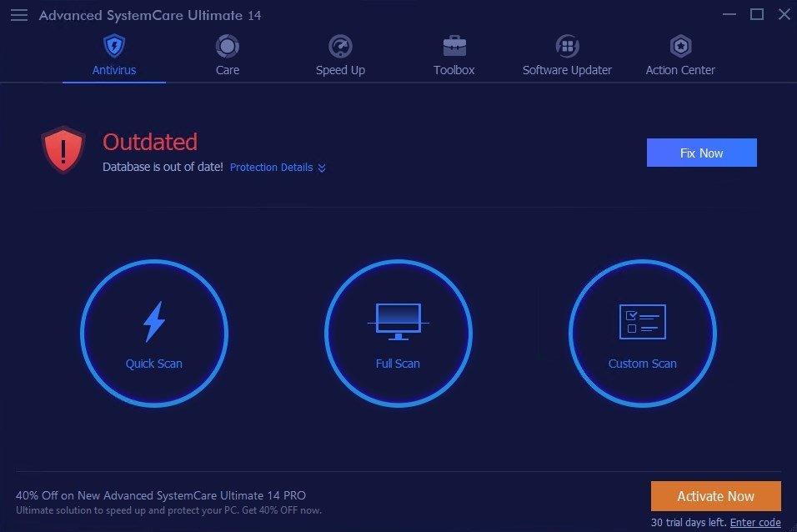This screenshot has height=532, width=797.
Task: Click the '30 trial days left' text
Action: [689, 522]
